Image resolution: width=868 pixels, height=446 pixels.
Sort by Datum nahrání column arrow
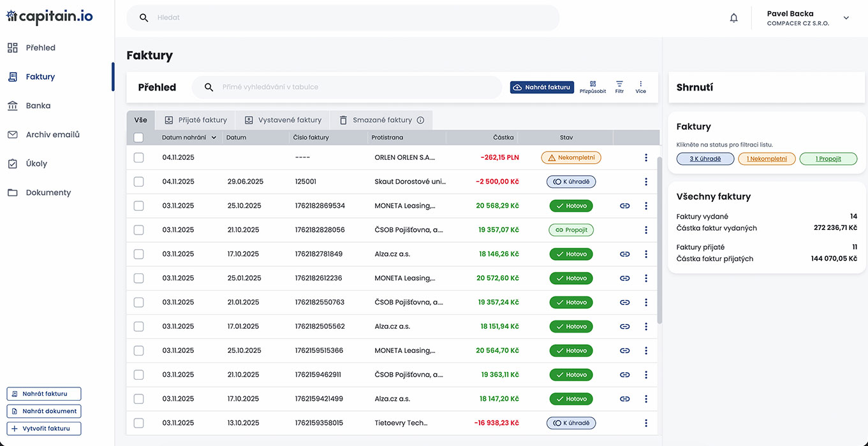tap(214, 138)
